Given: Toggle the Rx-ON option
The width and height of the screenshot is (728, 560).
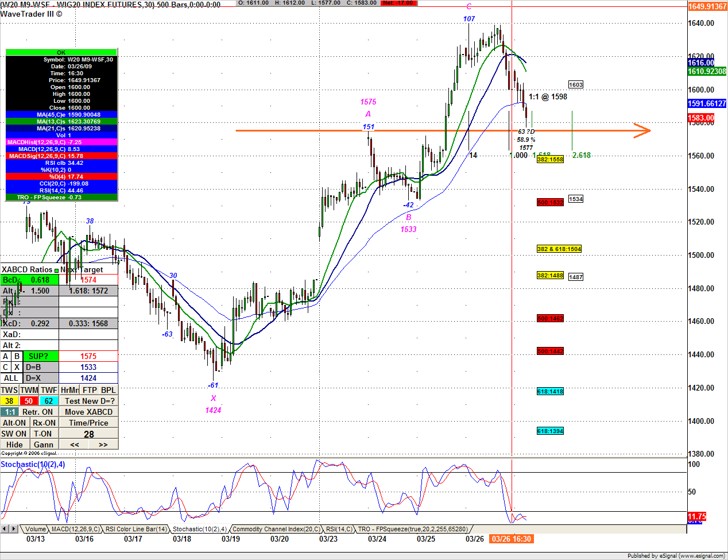Looking at the screenshot, I should pos(44,423).
